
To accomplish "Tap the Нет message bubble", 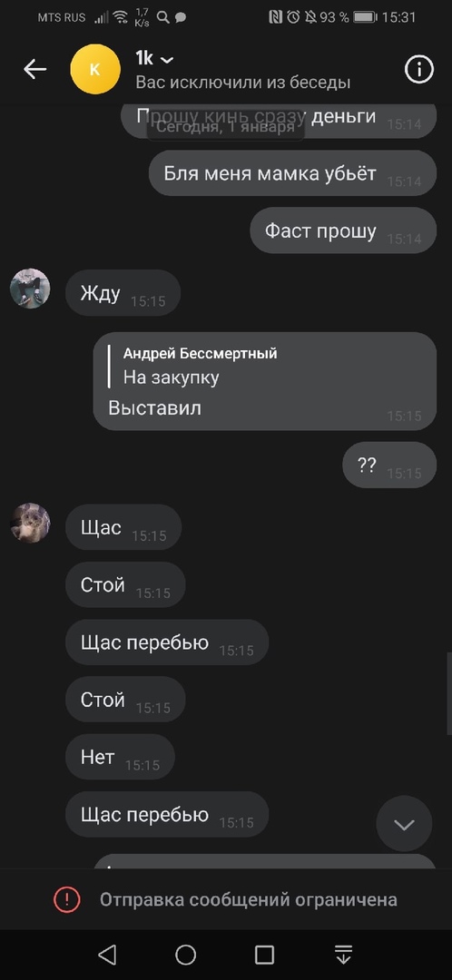I will (120, 757).
